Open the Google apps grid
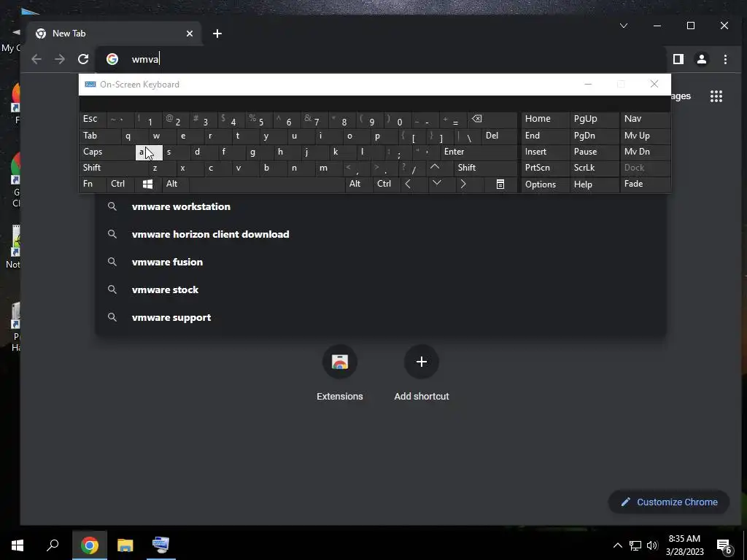Screen dimensions: 747x560 716,96
